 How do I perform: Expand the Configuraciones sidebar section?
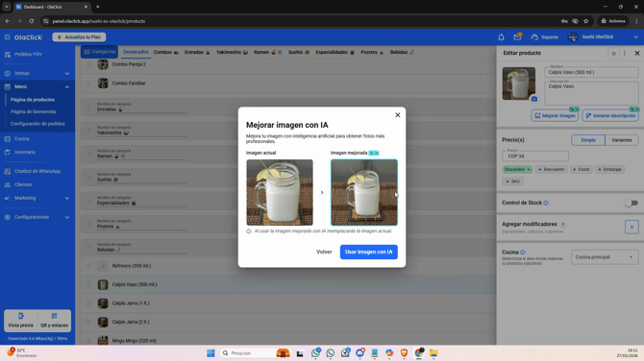pyautogui.click(x=37, y=217)
